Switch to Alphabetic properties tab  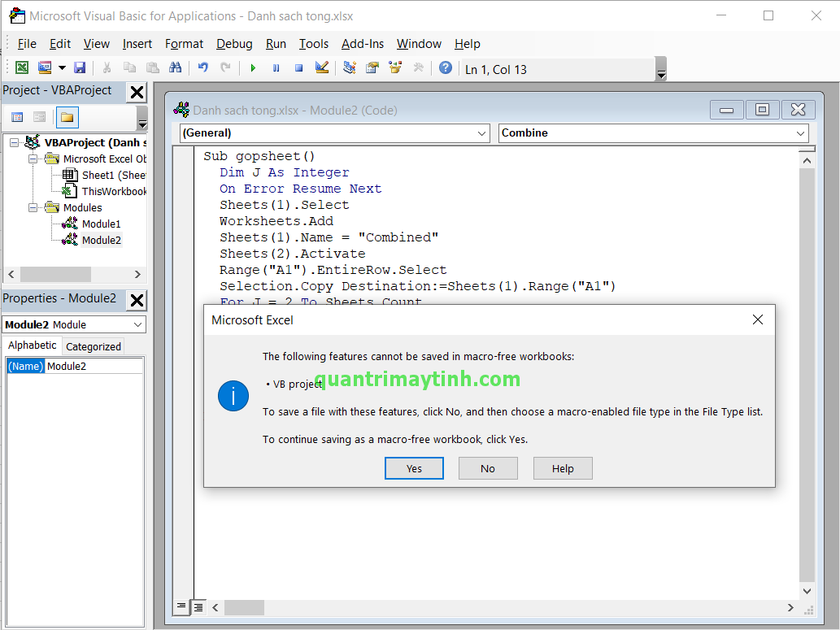[x=33, y=345]
